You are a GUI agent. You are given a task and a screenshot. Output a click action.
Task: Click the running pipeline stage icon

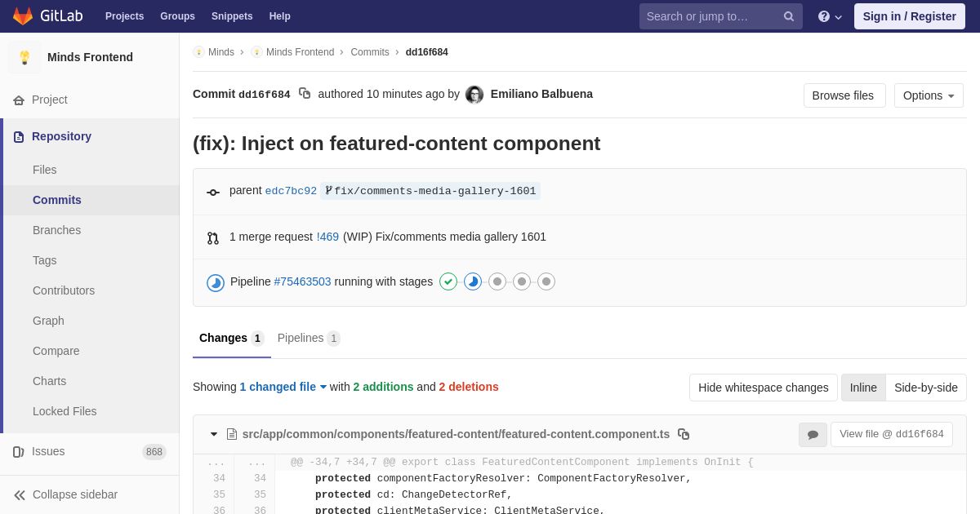[473, 281]
